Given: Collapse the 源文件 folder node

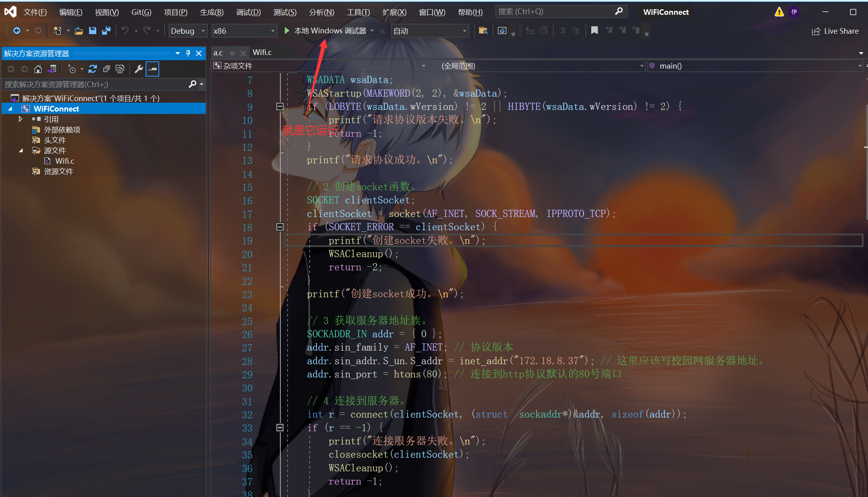Looking at the screenshot, I should (x=21, y=150).
